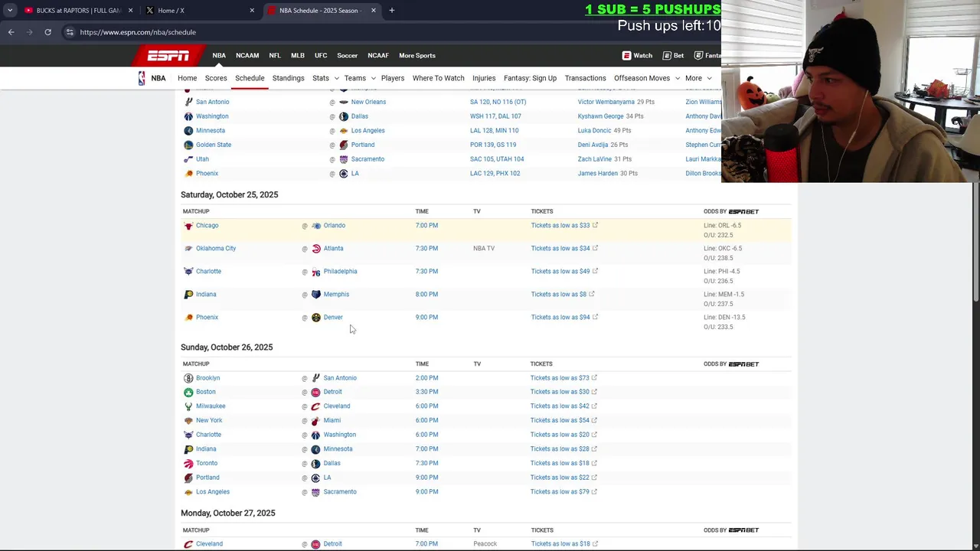The width and height of the screenshot is (980, 551).
Task: Expand the Stats dropdown
Action: pos(336,78)
